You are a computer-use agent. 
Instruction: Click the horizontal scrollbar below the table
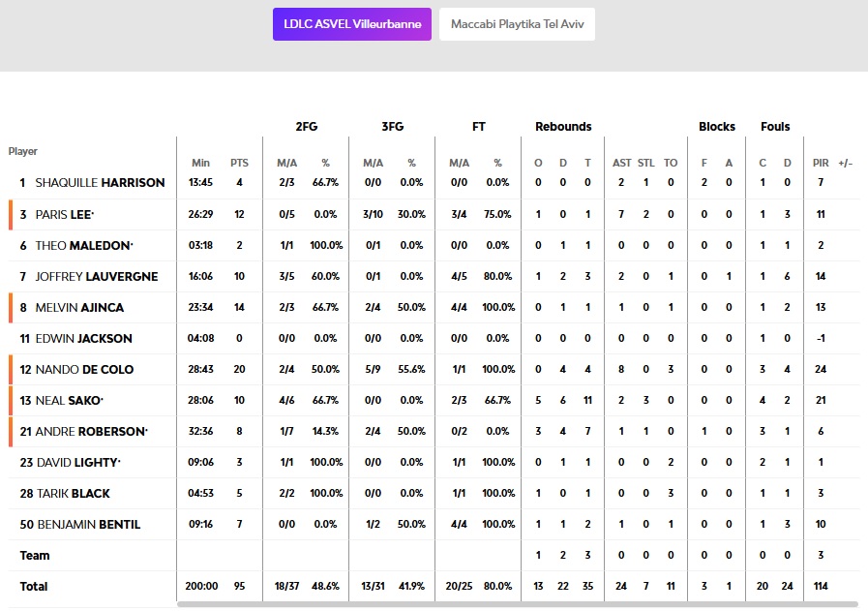(503, 604)
